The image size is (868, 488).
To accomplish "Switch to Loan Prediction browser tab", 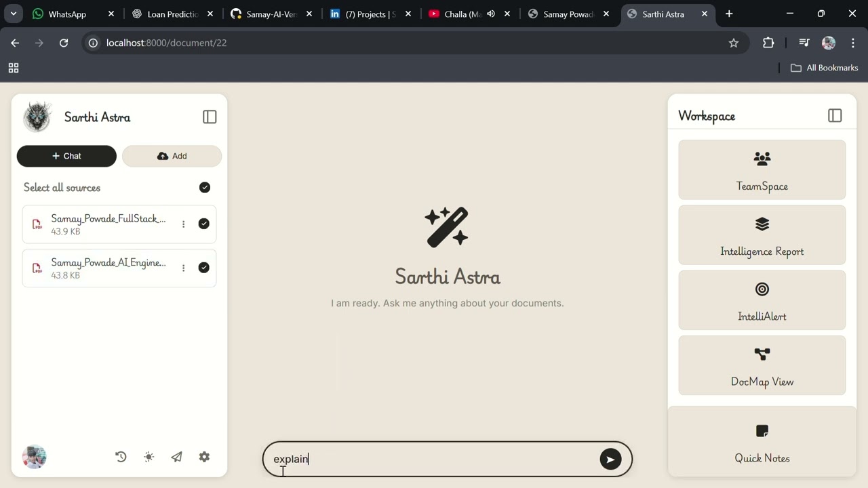I will pos(173,14).
